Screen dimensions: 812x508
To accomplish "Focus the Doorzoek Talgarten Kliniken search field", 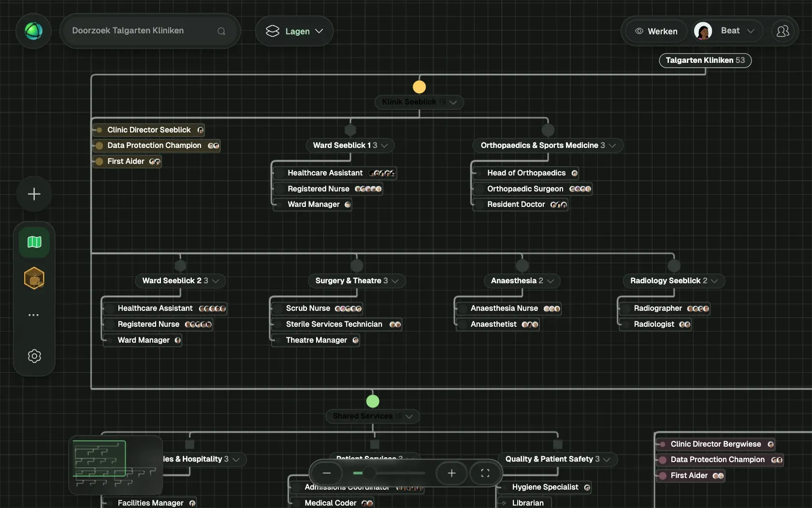I will (x=150, y=31).
